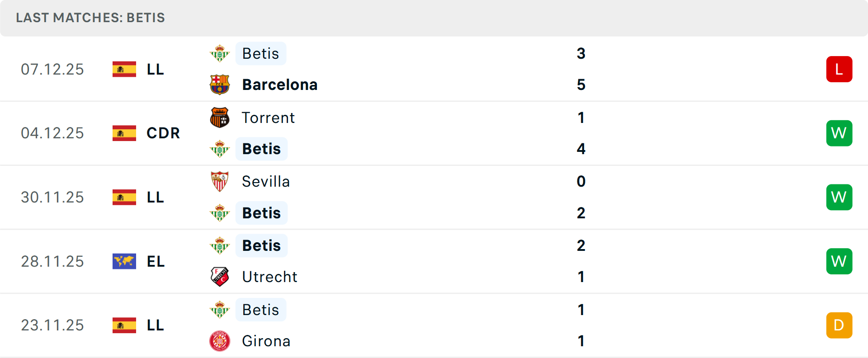The width and height of the screenshot is (868, 358).
Task: Click Spain flag for the 04.12.25 match
Action: pos(124,133)
